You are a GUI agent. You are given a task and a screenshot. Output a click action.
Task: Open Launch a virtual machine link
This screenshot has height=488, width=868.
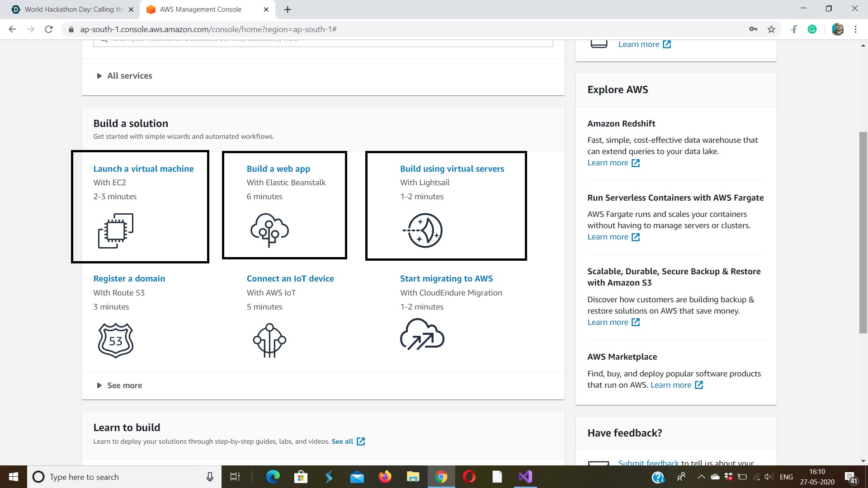pos(143,169)
